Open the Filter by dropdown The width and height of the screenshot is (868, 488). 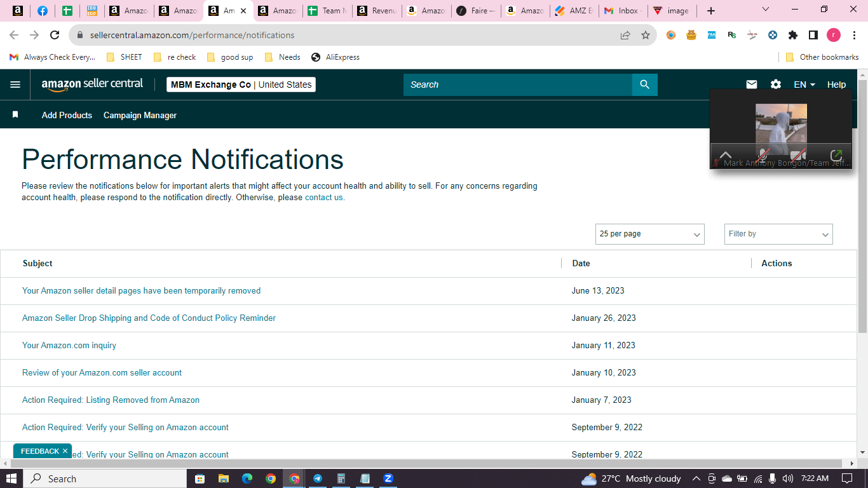pos(778,234)
